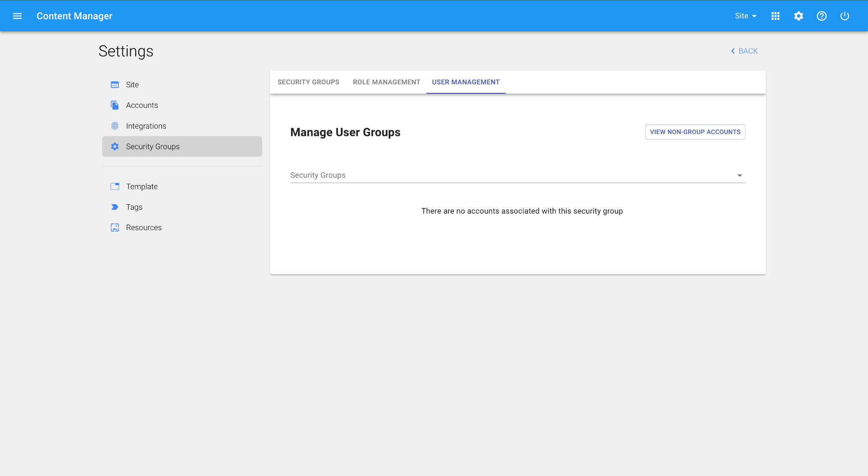Open the hamburger navigation menu
The image size is (868, 476).
click(x=17, y=16)
